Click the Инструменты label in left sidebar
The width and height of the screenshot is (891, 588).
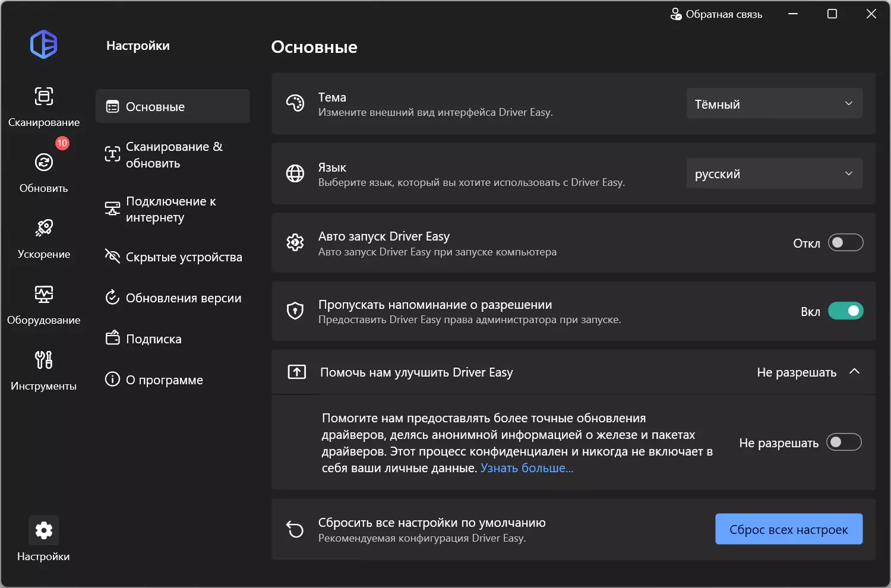(x=44, y=386)
